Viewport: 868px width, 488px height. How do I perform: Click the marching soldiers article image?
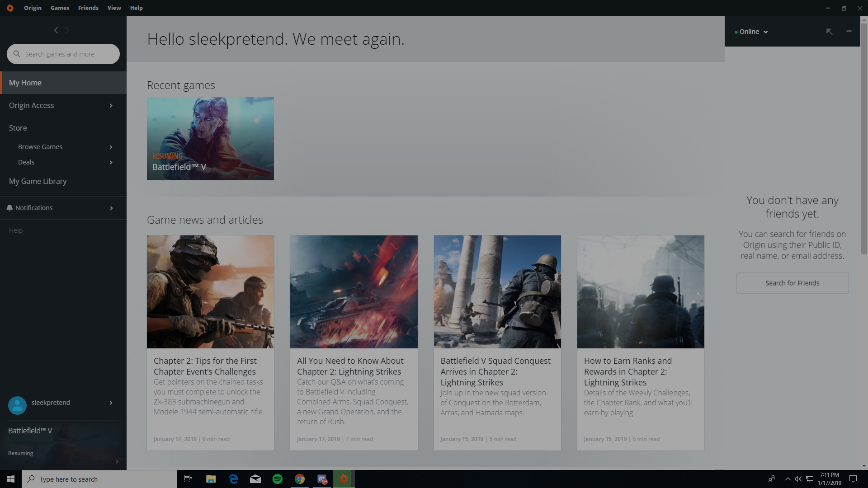pyautogui.click(x=641, y=291)
